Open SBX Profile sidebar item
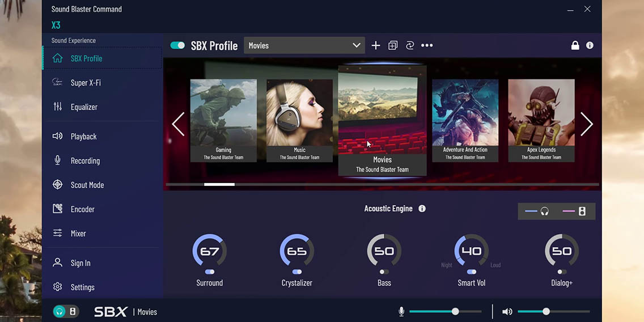This screenshot has height=322, width=644. click(102, 58)
